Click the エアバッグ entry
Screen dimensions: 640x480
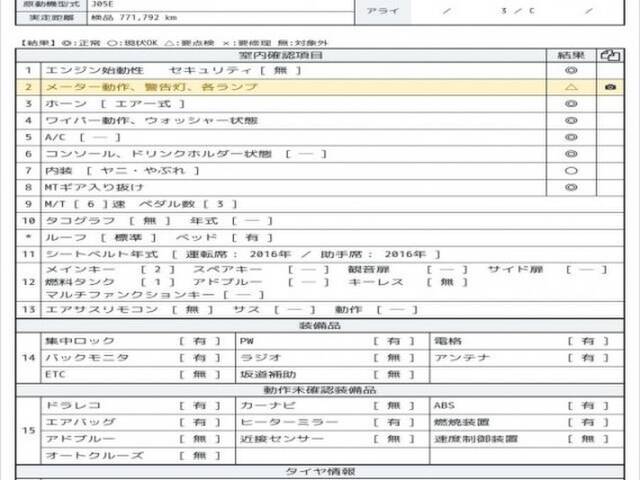pos(138,422)
